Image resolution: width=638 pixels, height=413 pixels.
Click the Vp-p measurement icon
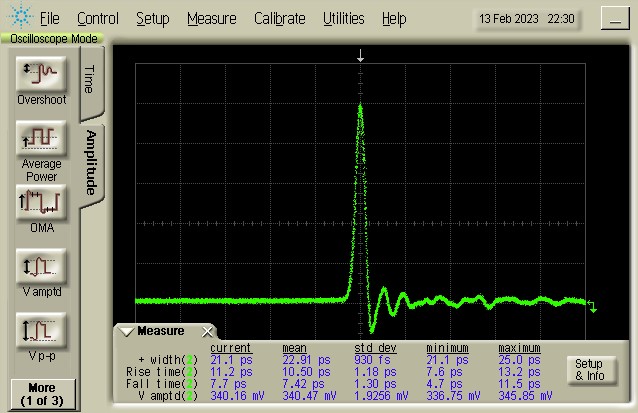[x=41, y=330]
